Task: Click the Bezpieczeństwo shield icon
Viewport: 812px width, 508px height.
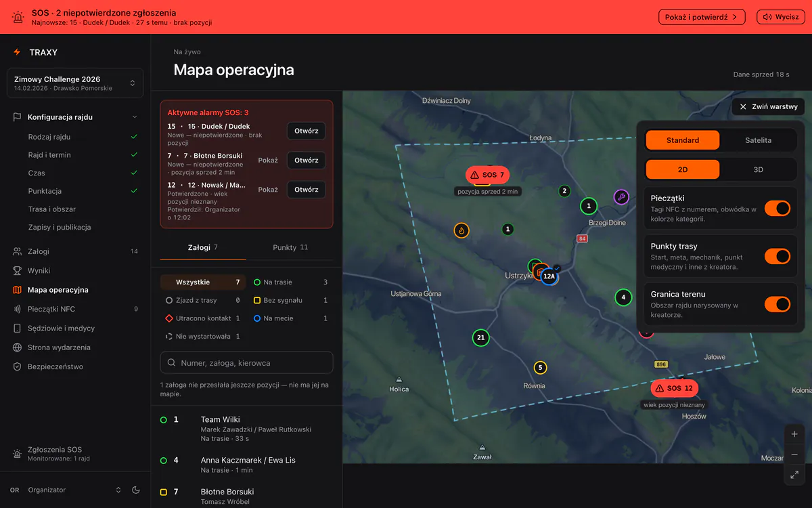Action: coord(17,366)
